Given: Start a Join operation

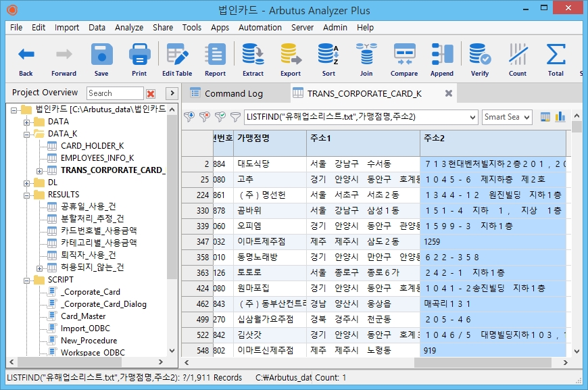Looking at the screenshot, I should point(366,59).
